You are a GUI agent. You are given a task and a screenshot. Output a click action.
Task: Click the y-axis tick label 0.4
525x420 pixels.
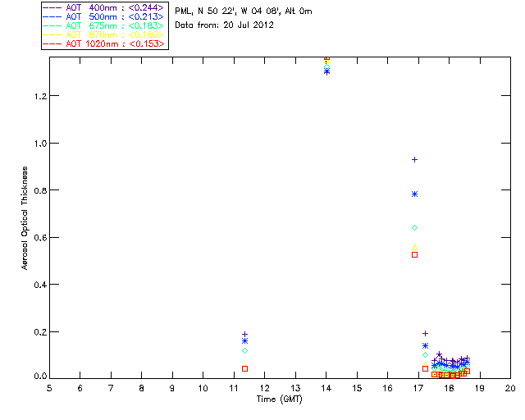[40, 285]
